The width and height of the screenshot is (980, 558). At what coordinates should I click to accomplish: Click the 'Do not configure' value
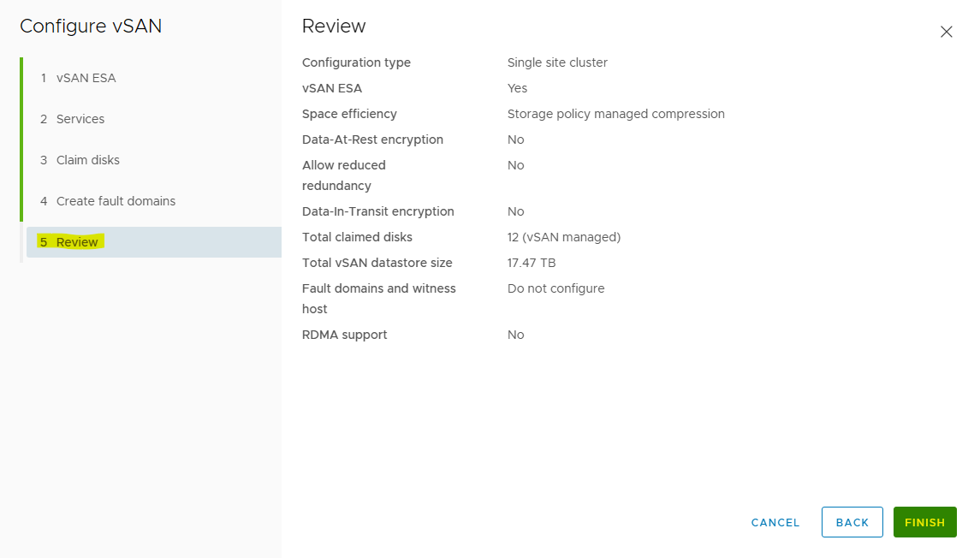(x=556, y=288)
